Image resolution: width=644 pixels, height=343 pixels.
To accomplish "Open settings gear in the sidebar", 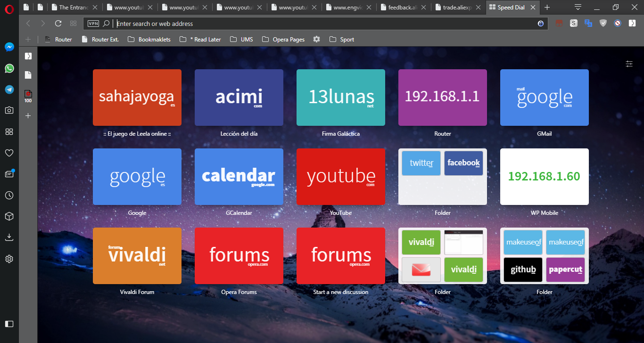I will [9, 259].
